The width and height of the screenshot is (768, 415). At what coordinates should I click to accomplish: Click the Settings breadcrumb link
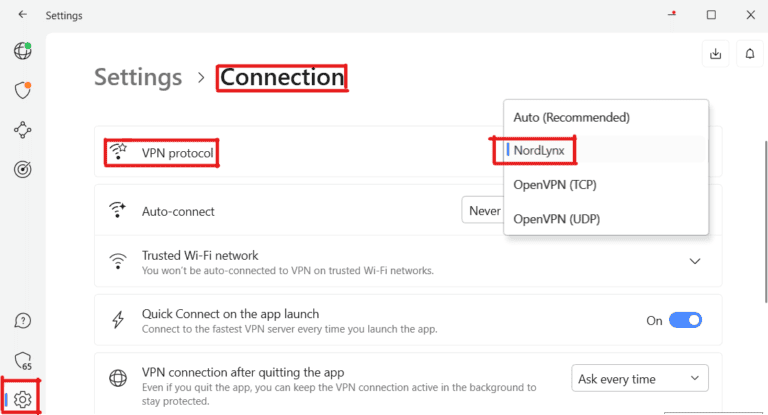pos(138,77)
